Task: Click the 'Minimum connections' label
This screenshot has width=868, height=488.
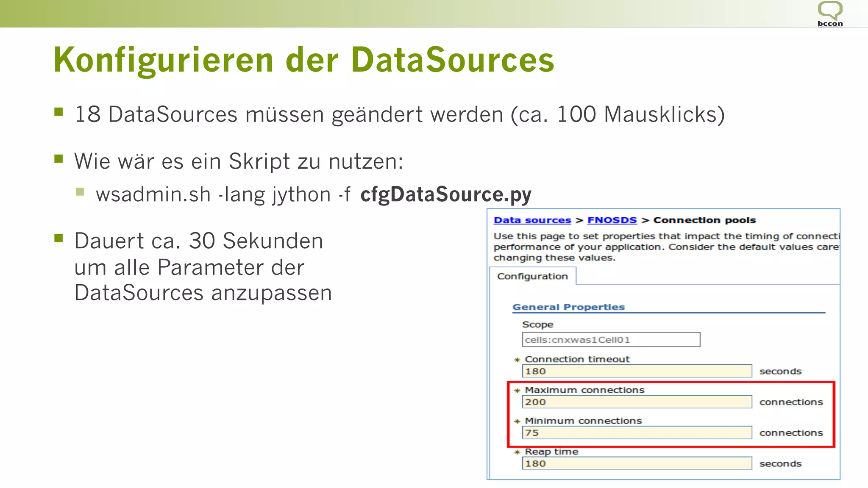Action: (583, 421)
